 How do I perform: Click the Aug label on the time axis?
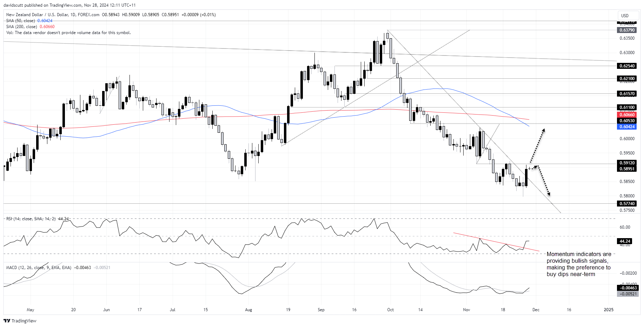click(248, 310)
